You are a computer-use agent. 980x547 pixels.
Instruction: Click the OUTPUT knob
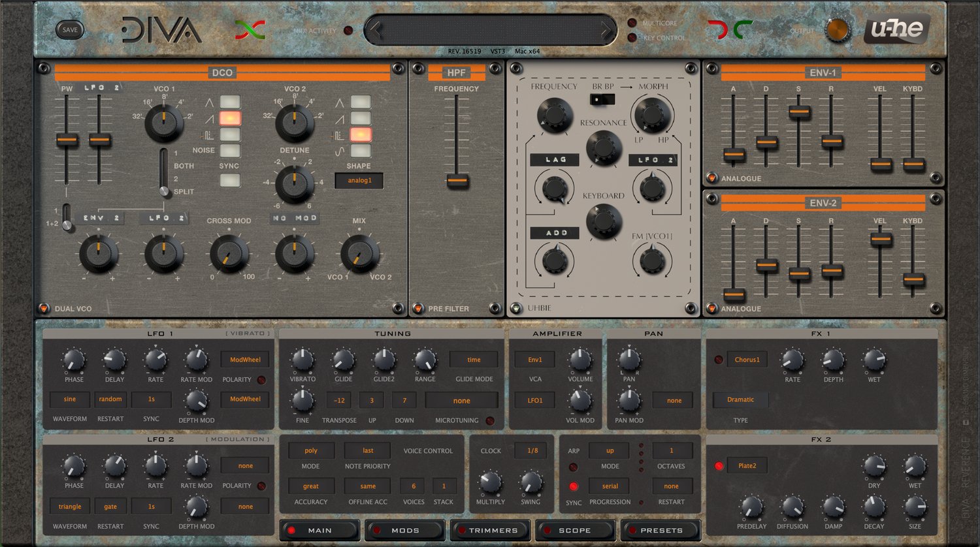(x=838, y=30)
